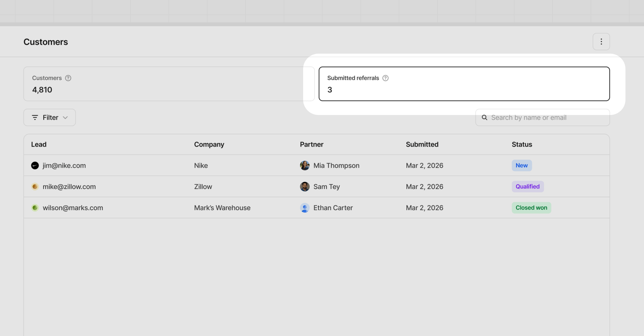Screen dimensions: 644x336
Task: Open the three-dot options menu
Action: click(601, 42)
